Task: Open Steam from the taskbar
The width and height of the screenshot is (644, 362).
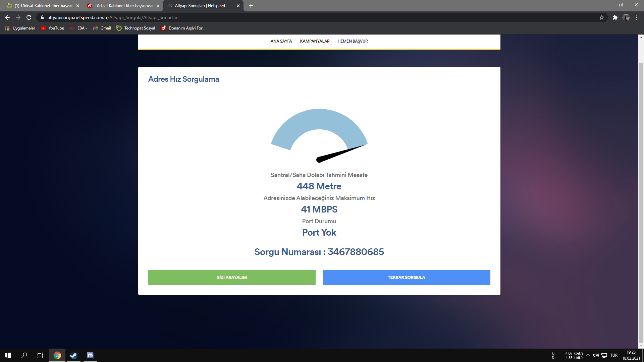Action: [73, 355]
